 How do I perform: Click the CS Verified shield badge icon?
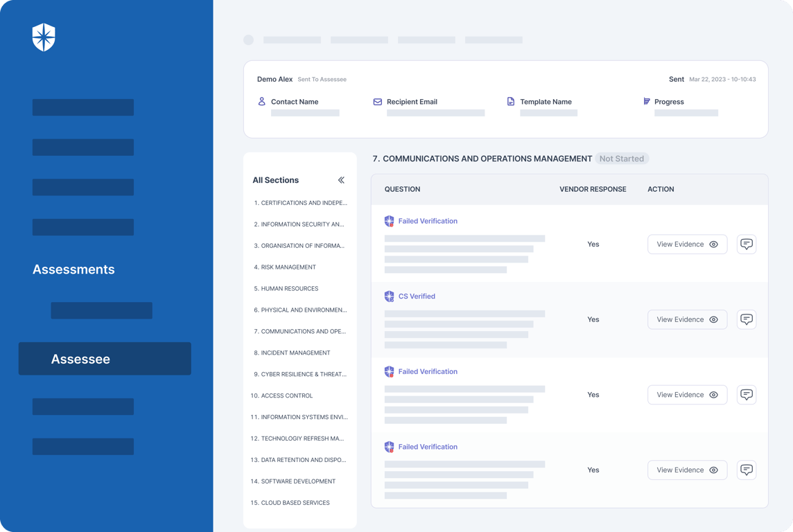pos(389,296)
